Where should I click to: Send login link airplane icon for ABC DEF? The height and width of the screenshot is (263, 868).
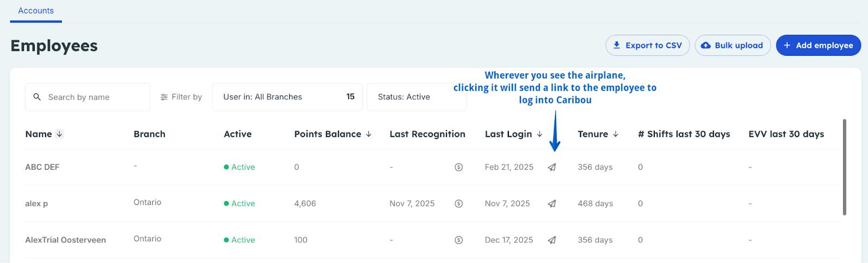[552, 167]
